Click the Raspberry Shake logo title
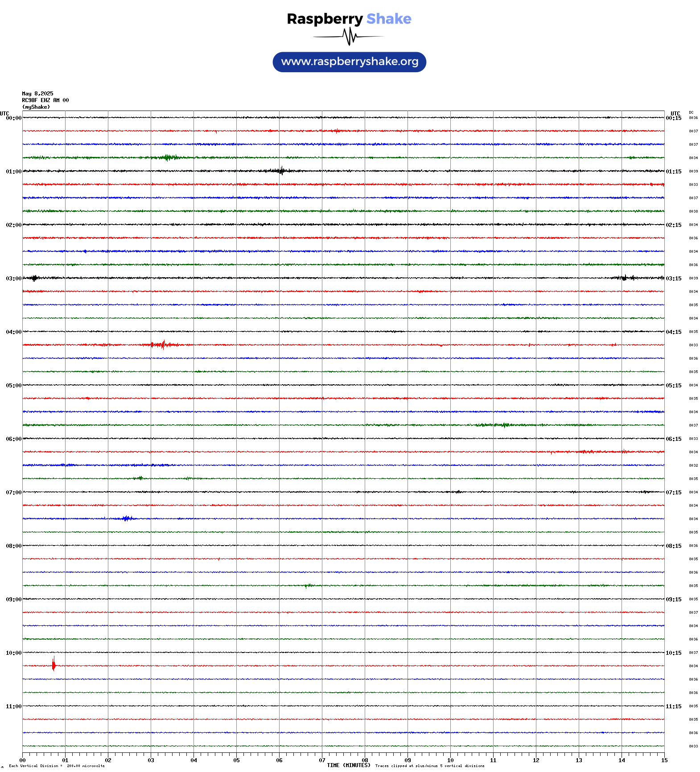The width and height of the screenshot is (700, 772). tap(349, 19)
